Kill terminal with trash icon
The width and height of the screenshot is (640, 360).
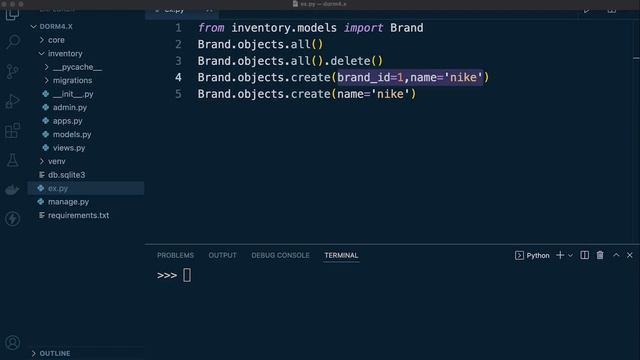(x=600, y=255)
